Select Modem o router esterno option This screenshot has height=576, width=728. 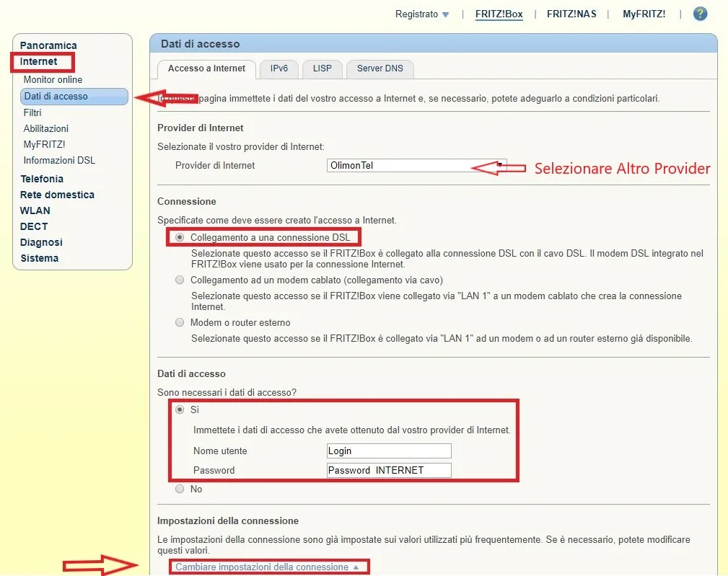180,322
